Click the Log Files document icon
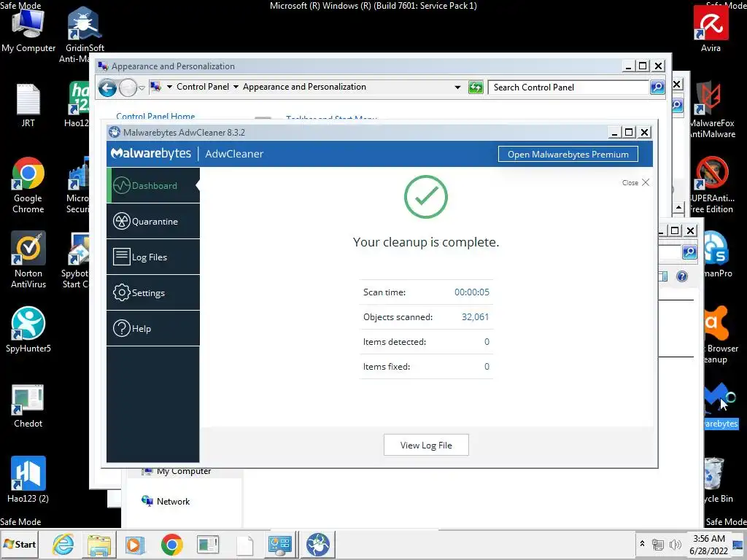The width and height of the screenshot is (747, 560). point(122,257)
